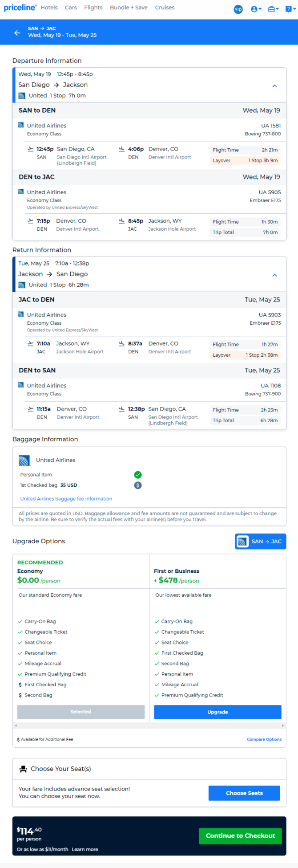Open the account profile icon menu
The height and width of the screenshot is (868, 298).
pos(256,9)
